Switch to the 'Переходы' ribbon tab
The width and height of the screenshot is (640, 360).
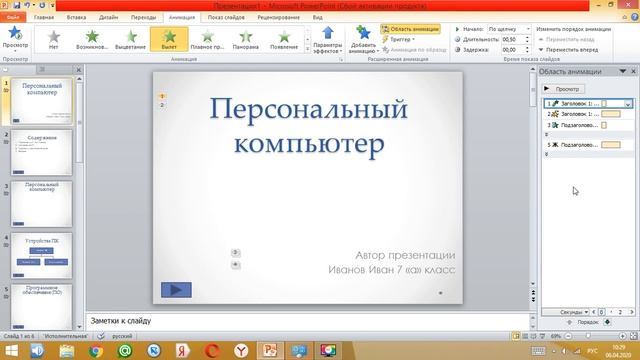[x=143, y=17]
